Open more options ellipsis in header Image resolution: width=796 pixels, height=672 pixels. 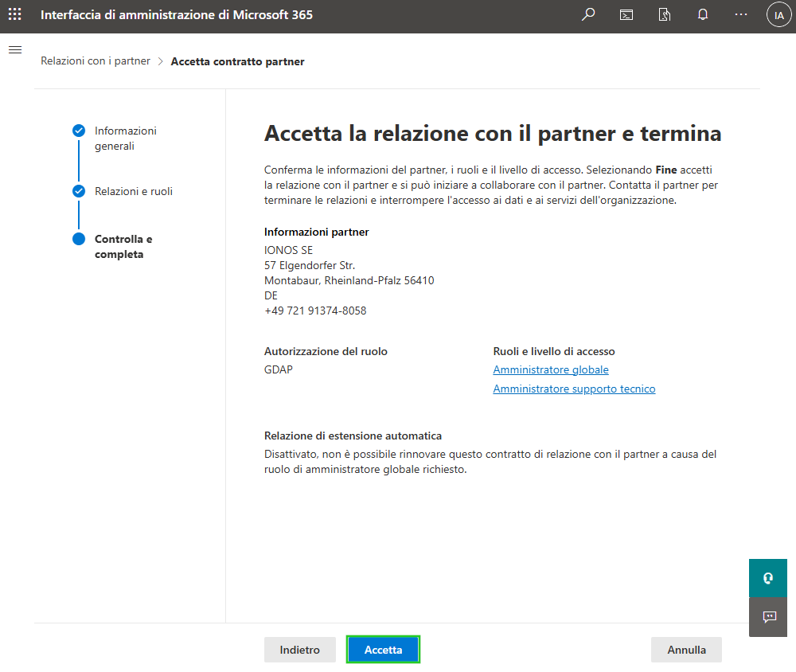coord(740,15)
